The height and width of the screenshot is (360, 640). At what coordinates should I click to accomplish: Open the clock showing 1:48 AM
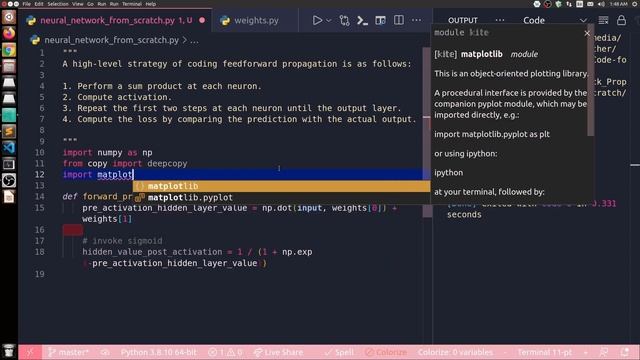619,4
